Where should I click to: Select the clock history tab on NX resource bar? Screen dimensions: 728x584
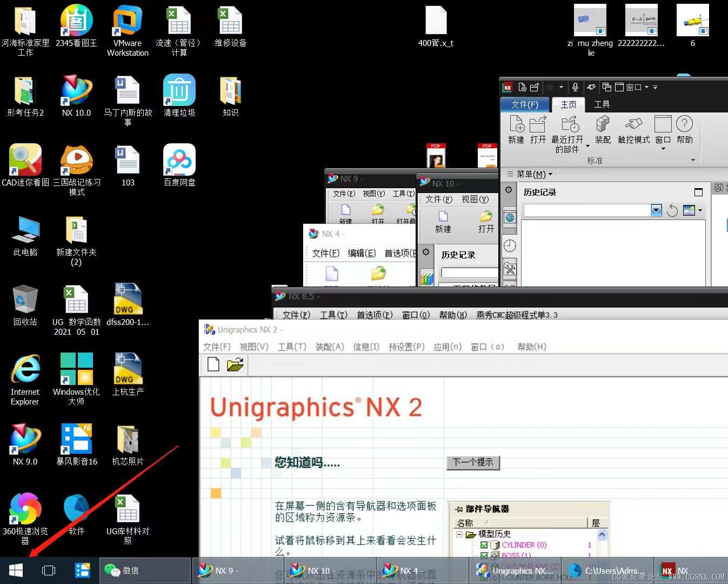click(x=510, y=245)
